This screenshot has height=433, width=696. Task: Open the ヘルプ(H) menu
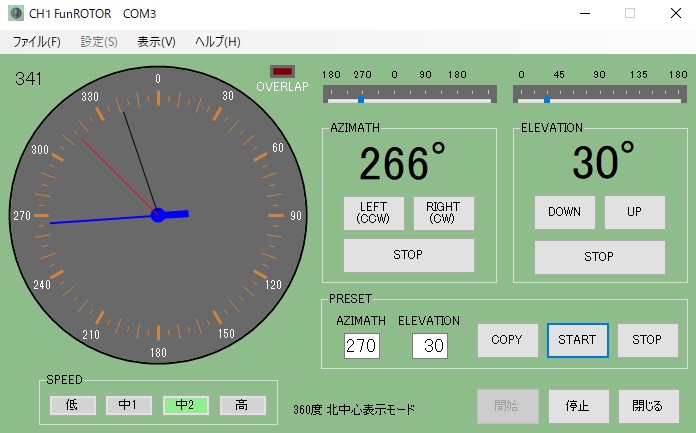pos(217,42)
